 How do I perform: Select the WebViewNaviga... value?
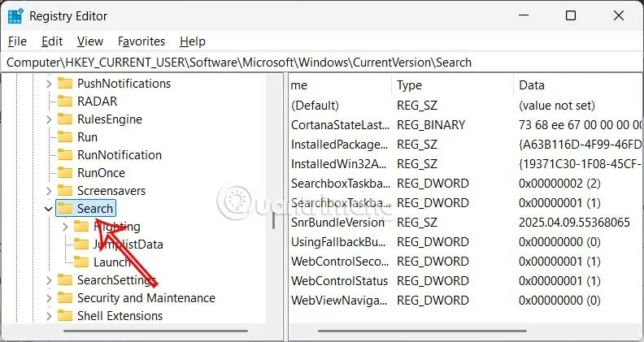[x=339, y=300]
